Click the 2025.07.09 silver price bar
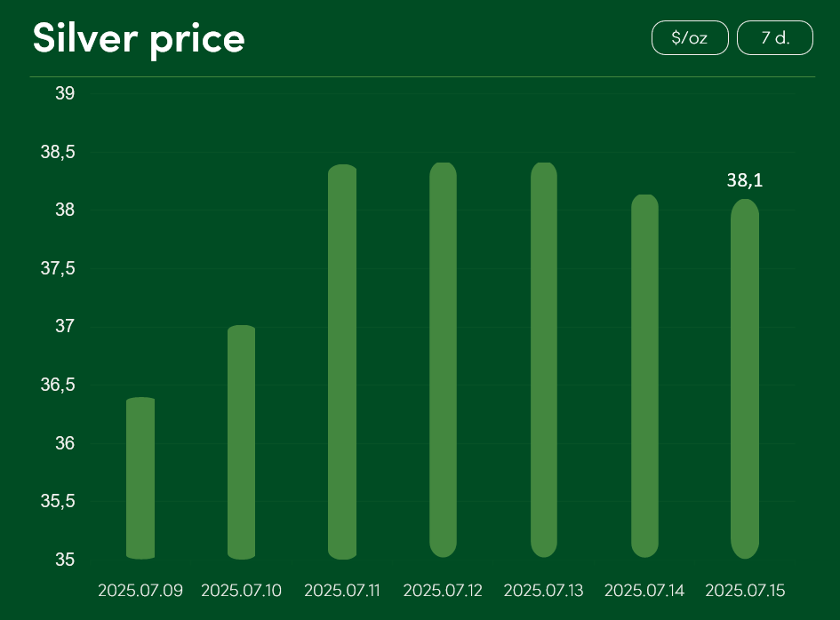The image size is (840, 620). tap(140, 478)
